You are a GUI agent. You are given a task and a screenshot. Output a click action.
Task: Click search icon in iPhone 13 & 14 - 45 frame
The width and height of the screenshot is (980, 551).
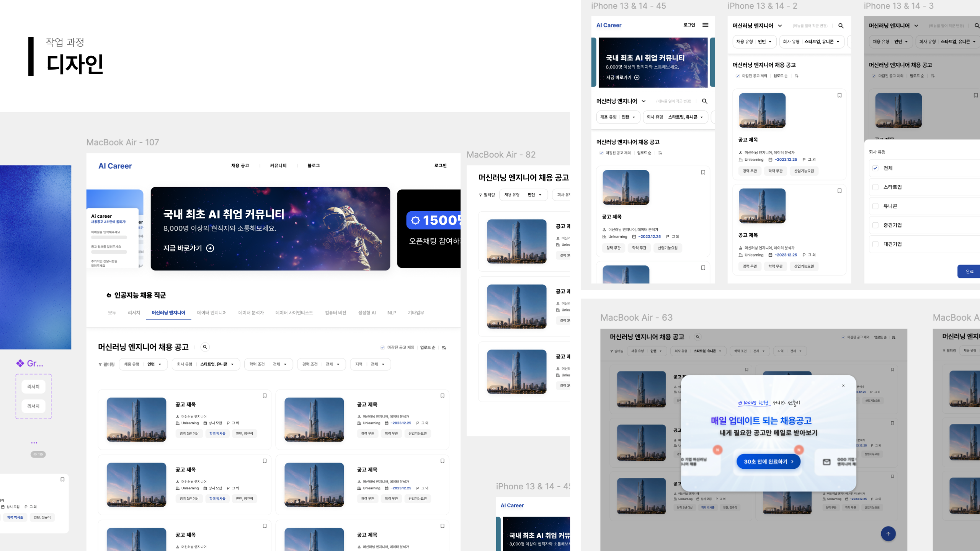704,101
